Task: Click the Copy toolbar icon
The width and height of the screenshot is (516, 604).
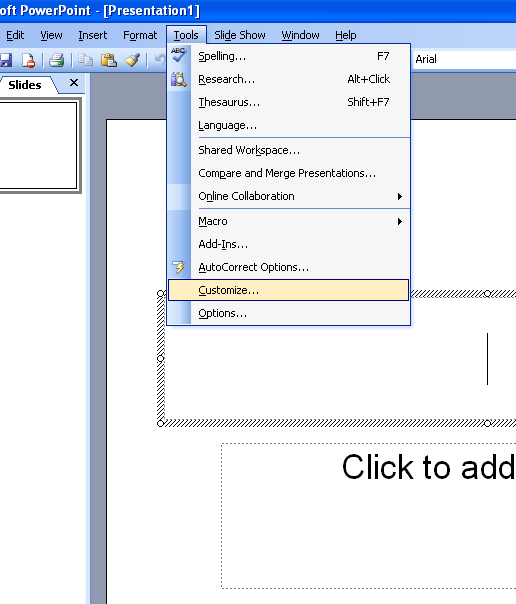Action: click(x=85, y=60)
